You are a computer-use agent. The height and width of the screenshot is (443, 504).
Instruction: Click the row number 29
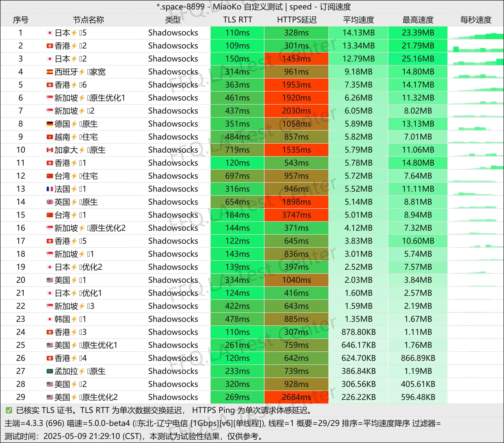pos(21,397)
